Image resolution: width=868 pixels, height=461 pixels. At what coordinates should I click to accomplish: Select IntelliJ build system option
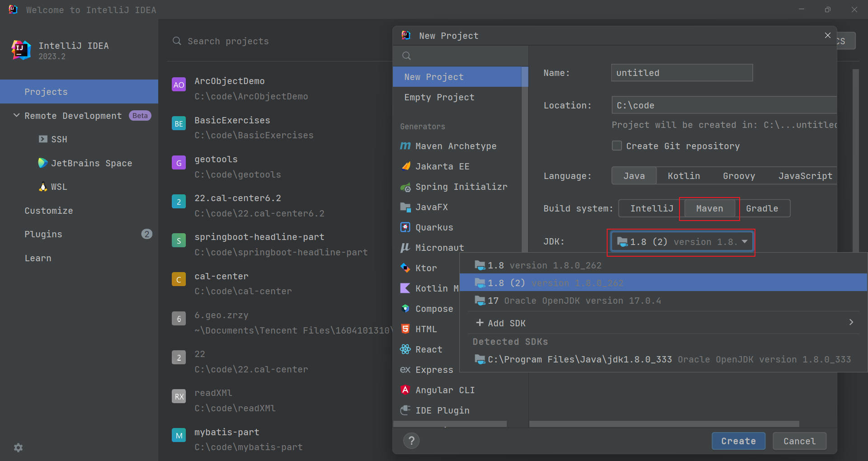651,208
